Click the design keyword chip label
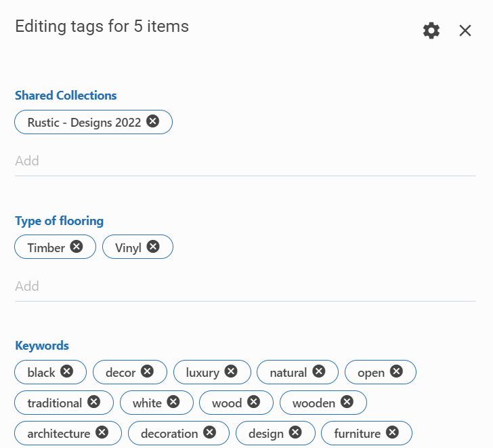Screen dimensions: 493x448 pos(265,433)
